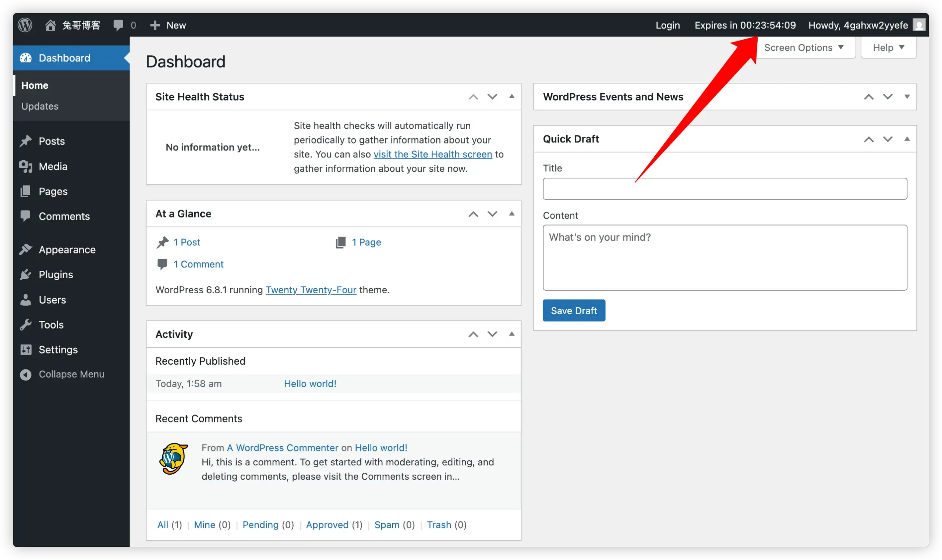942x560 pixels.
Task: Click the Dashboard gauge icon in sidebar
Action: (x=26, y=58)
